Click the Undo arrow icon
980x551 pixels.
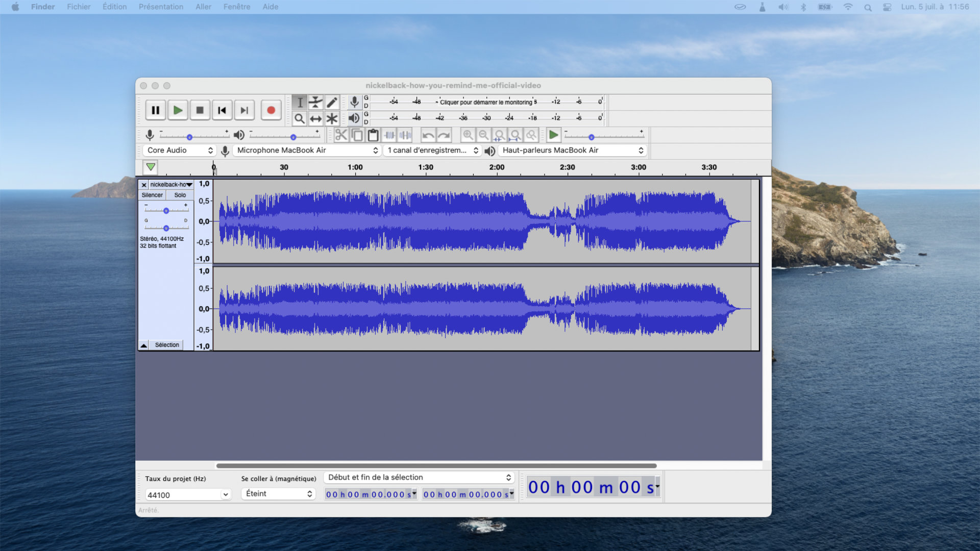coord(428,135)
